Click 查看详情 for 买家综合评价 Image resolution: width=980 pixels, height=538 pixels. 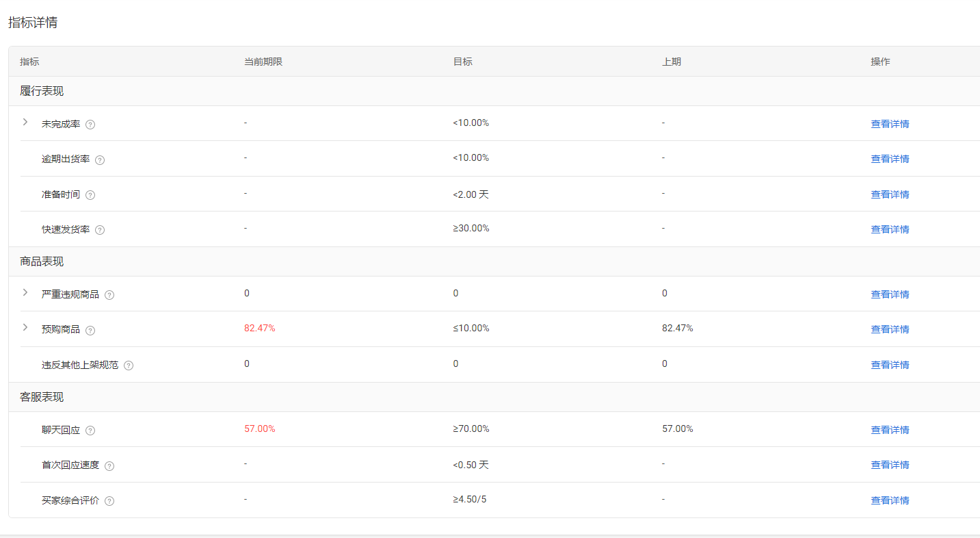pos(890,500)
